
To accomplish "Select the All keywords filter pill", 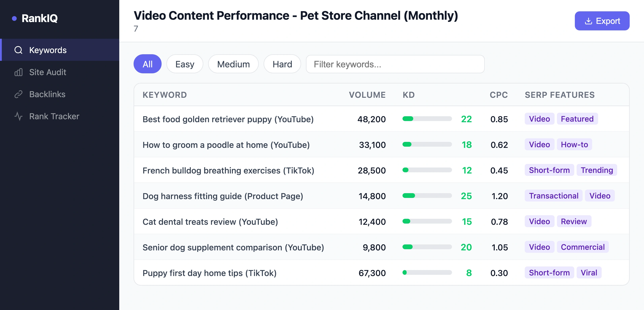I will click(147, 64).
